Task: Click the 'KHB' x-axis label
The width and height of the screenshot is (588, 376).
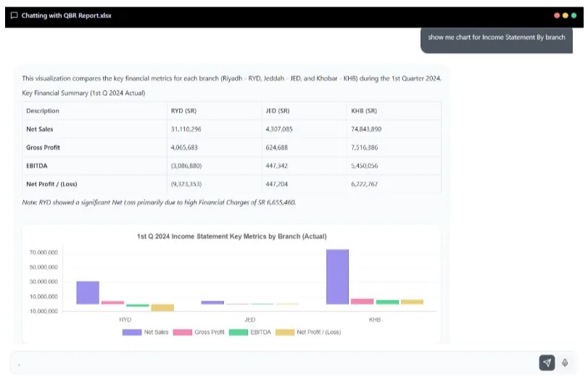Action: click(375, 319)
